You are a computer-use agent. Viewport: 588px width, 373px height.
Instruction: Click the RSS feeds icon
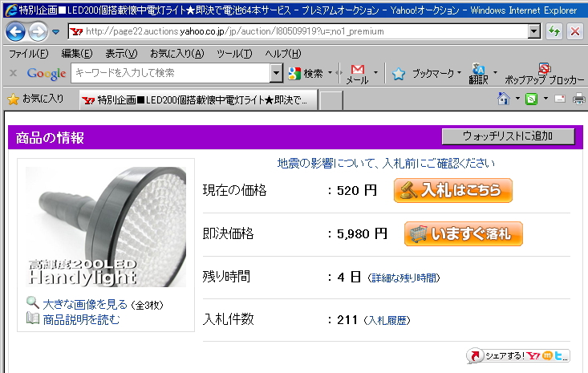pos(531,99)
